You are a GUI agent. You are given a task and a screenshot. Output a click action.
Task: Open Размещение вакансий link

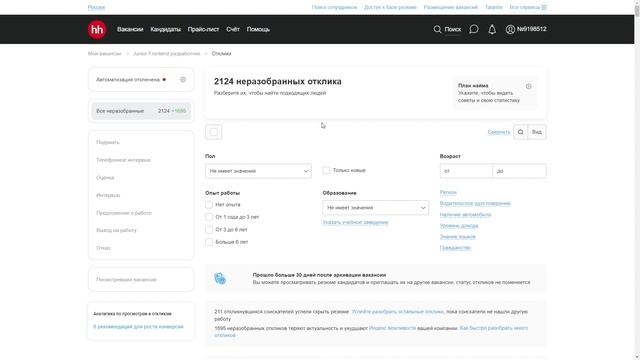[x=450, y=7]
